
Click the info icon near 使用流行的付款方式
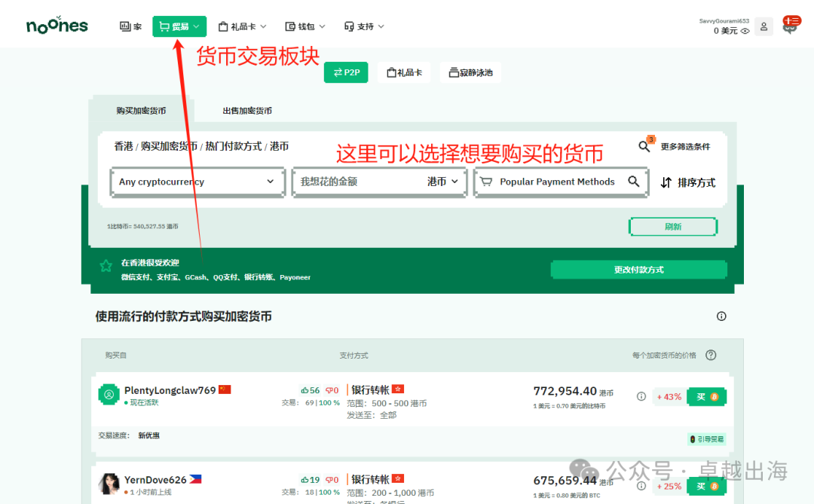721,316
